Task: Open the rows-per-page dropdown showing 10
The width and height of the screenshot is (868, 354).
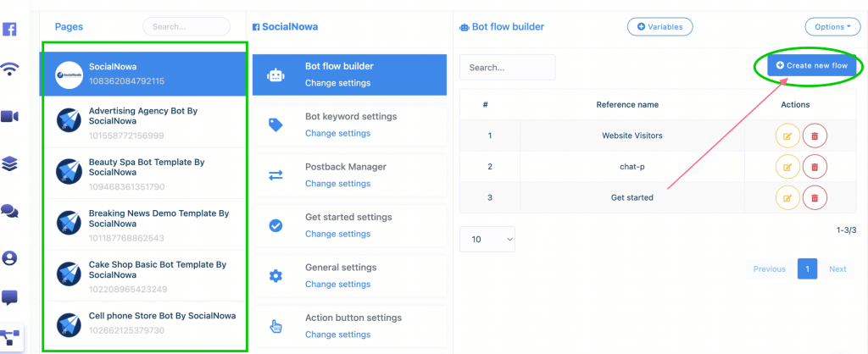Action: (487, 240)
